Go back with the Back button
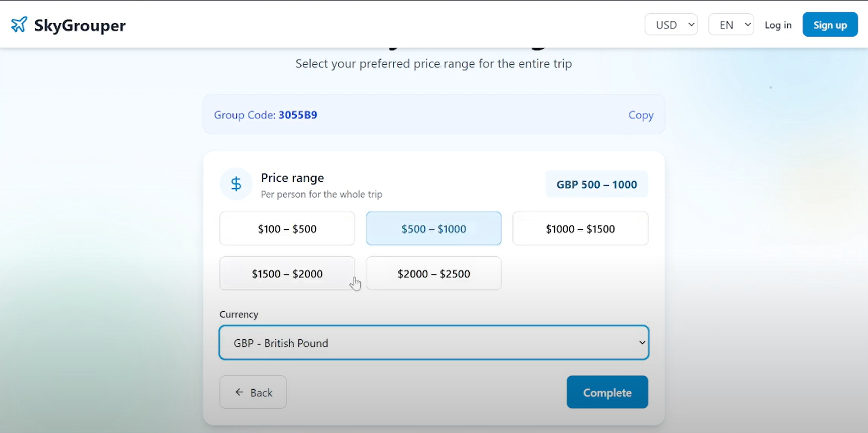The image size is (868, 433). click(253, 392)
